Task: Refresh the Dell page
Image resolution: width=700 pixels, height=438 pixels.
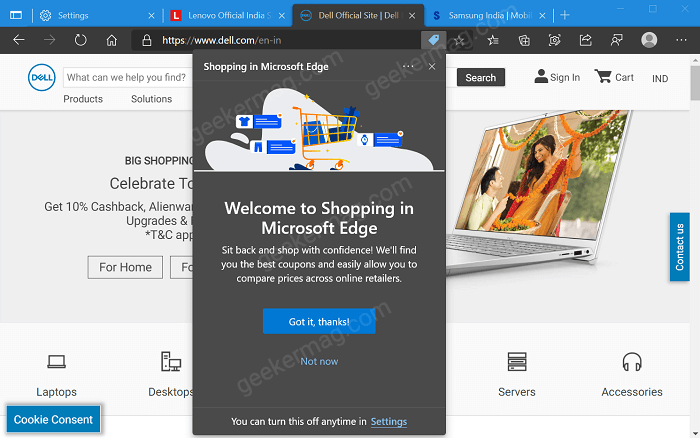Action: click(x=80, y=40)
